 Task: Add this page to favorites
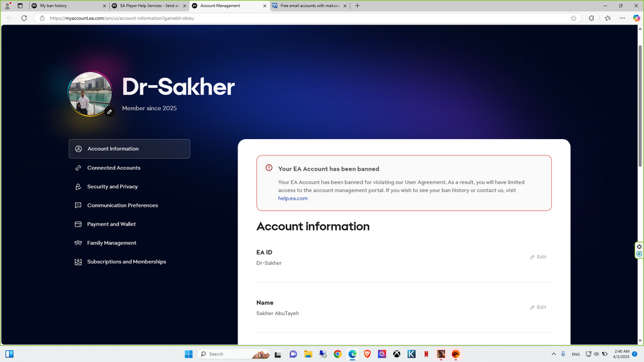(573, 18)
